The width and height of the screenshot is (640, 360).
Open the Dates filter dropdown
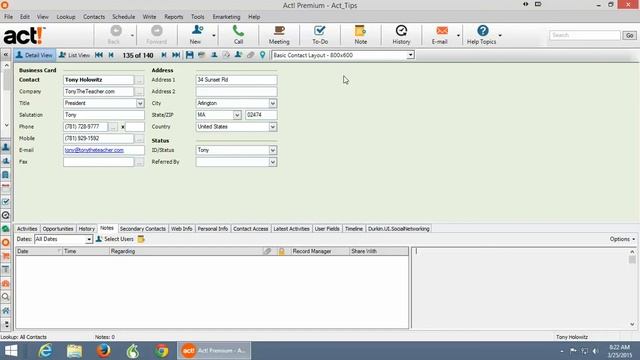point(89,239)
